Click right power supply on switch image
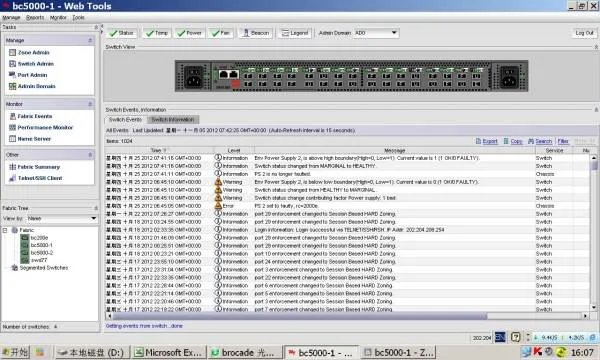 pos(509,76)
